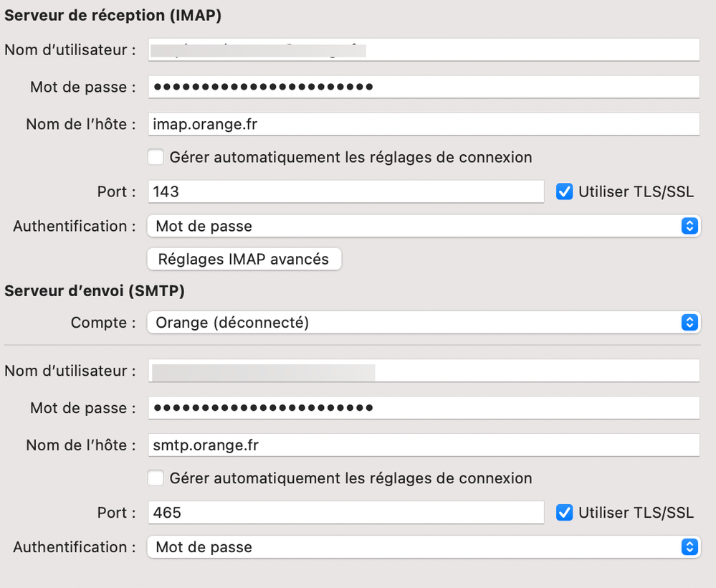Click the SMTP Mot de passe field

tap(423, 408)
